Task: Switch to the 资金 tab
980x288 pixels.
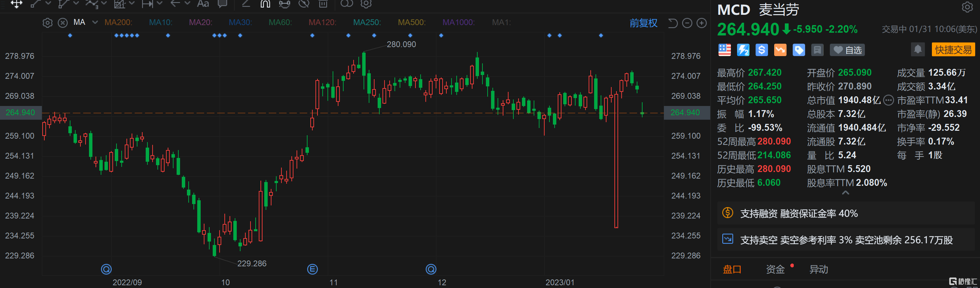Action: point(775,269)
